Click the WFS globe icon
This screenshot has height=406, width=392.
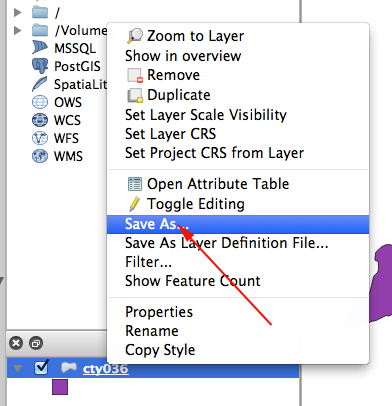point(40,138)
